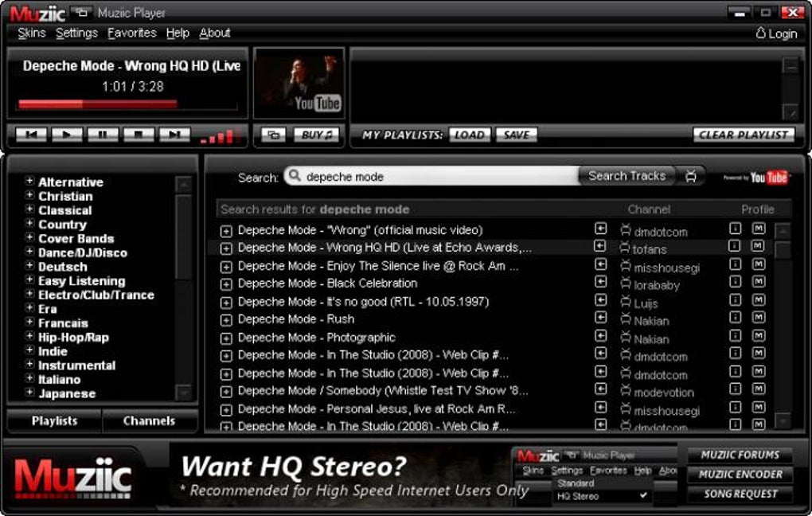Click plus icon left of Black Celebration

point(226,284)
